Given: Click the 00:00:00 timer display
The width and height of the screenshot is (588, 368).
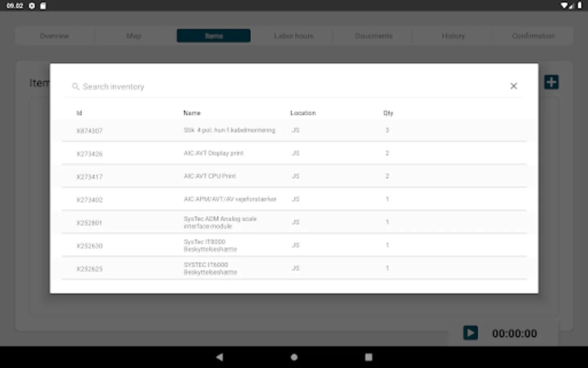Looking at the screenshot, I should coord(514,333).
